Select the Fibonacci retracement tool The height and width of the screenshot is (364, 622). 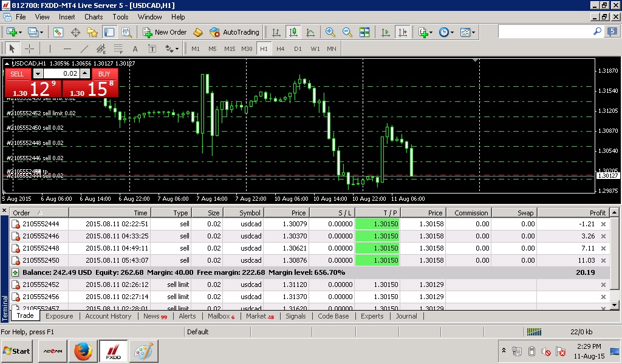(x=118, y=49)
